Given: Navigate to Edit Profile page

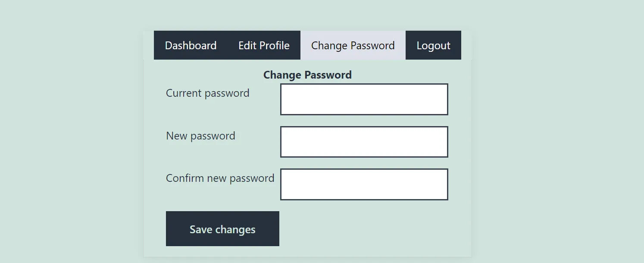Looking at the screenshot, I should click(264, 45).
